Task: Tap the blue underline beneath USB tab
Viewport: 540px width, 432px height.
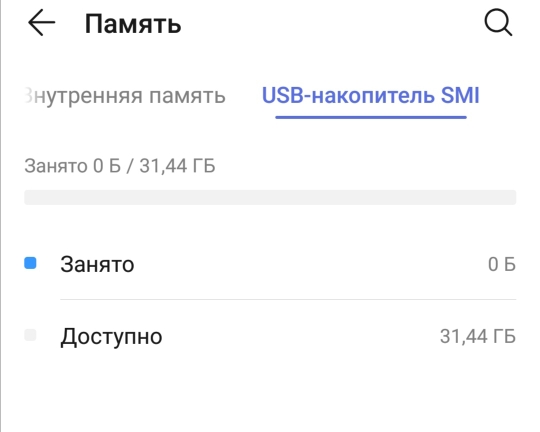Action: coord(371,117)
